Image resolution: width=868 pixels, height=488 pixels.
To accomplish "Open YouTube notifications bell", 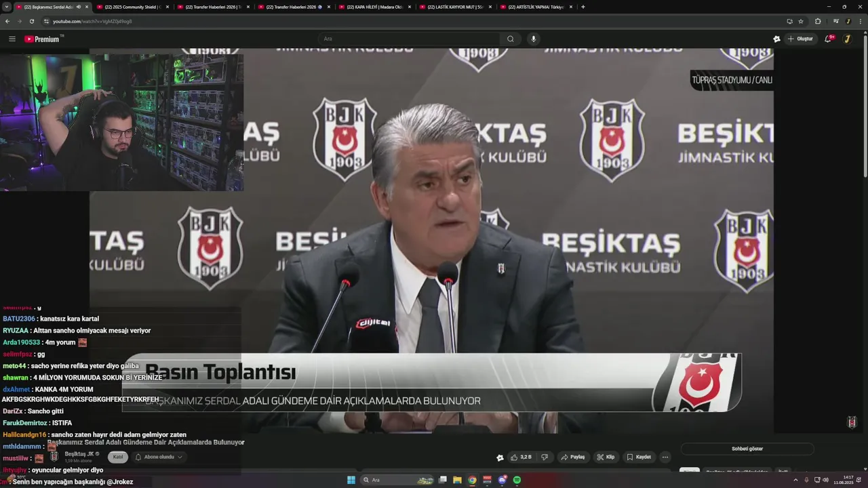I will [x=828, y=39].
